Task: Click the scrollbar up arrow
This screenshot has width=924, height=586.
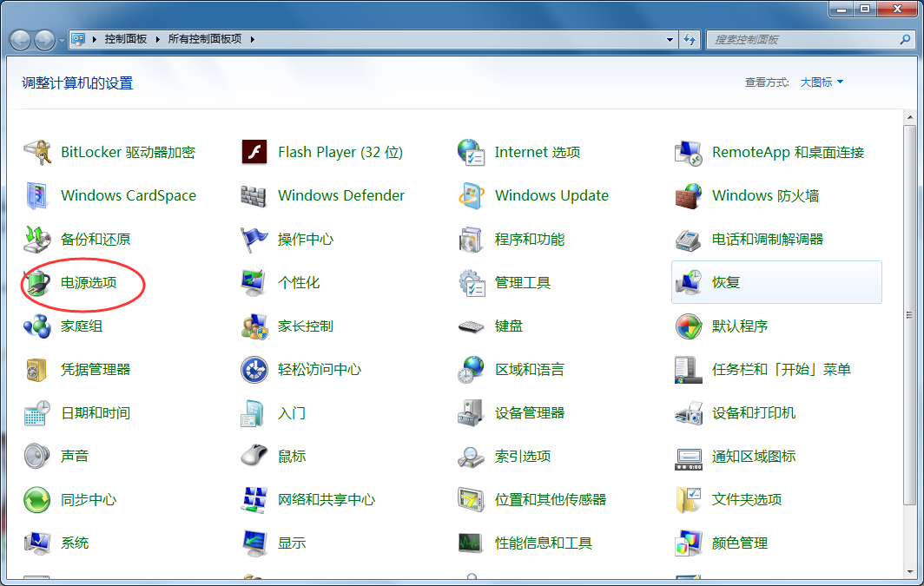Action: pos(910,118)
